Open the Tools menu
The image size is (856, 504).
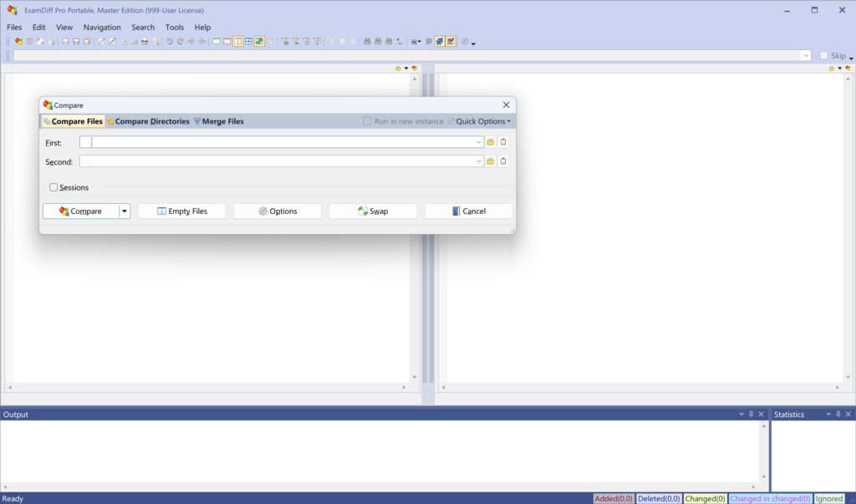click(x=174, y=27)
